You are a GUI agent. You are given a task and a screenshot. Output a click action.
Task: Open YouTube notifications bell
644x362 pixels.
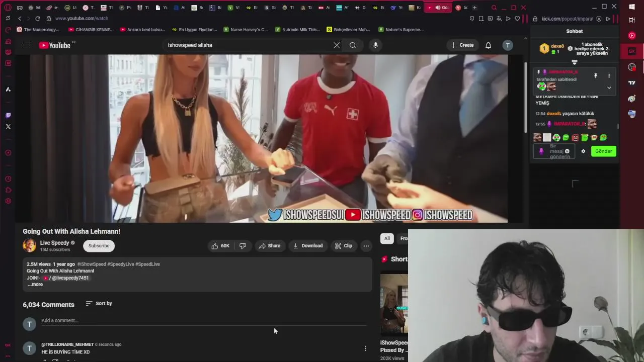coord(488,45)
